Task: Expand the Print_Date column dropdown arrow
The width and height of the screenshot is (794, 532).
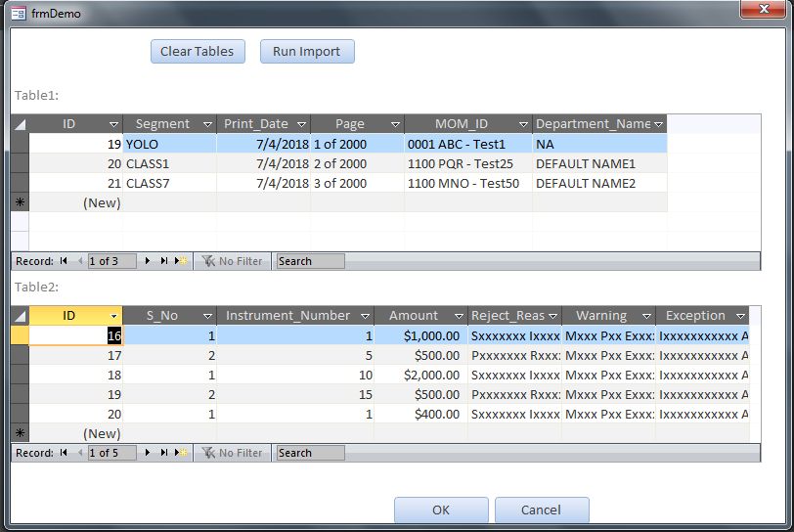Action: [302, 124]
